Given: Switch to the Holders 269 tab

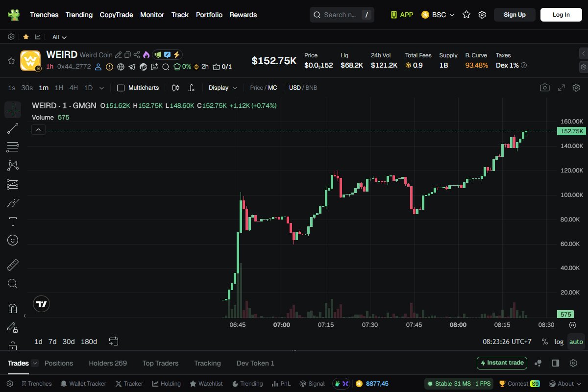Looking at the screenshot, I should pyautogui.click(x=108, y=363).
